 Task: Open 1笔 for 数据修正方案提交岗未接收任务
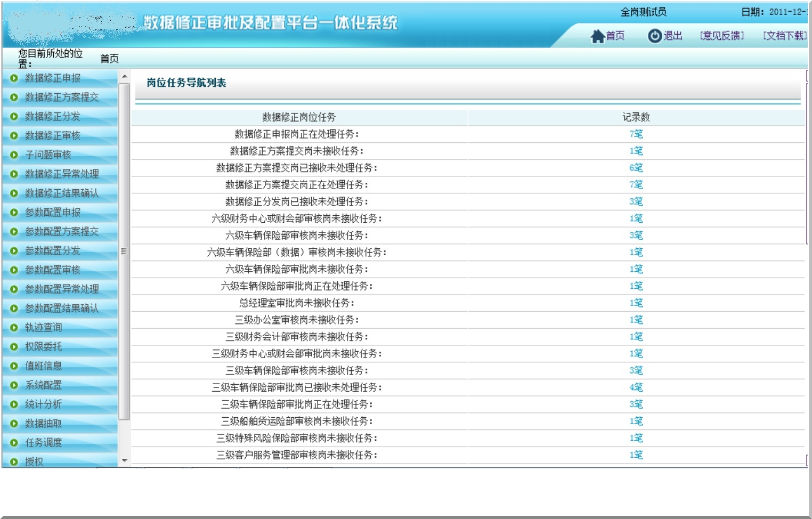click(x=636, y=151)
